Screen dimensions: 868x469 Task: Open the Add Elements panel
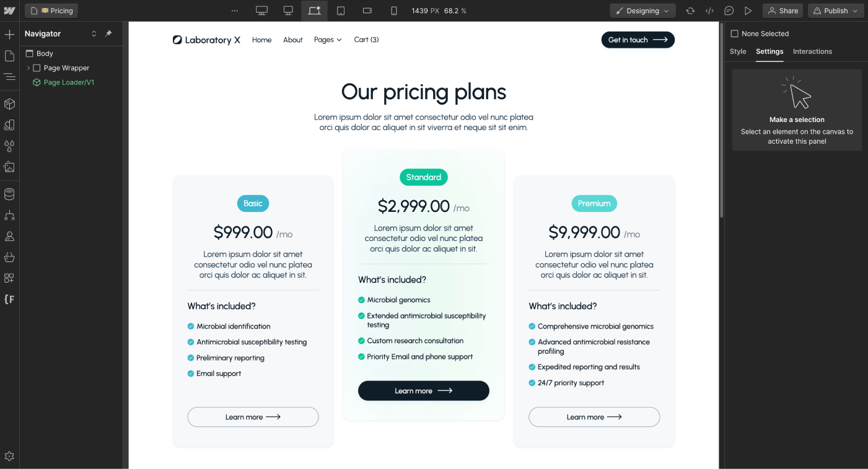pyautogui.click(x=9, y=35)
